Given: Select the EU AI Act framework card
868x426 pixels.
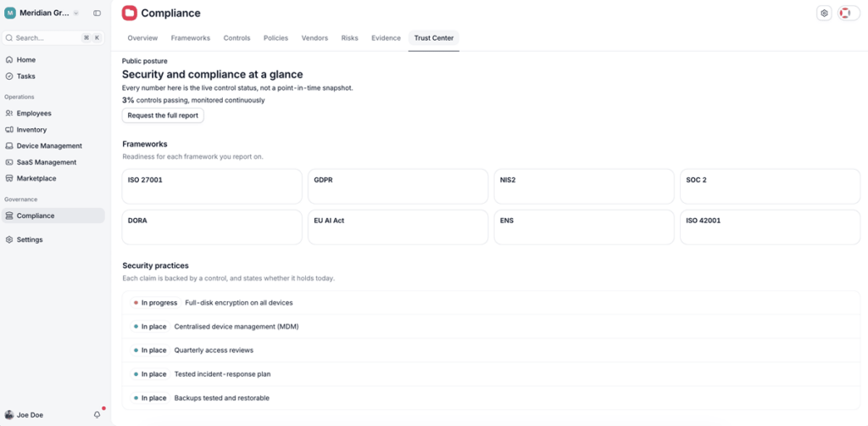Looking at the screenshot, I should pyautogui.click(x=398, y=227).
